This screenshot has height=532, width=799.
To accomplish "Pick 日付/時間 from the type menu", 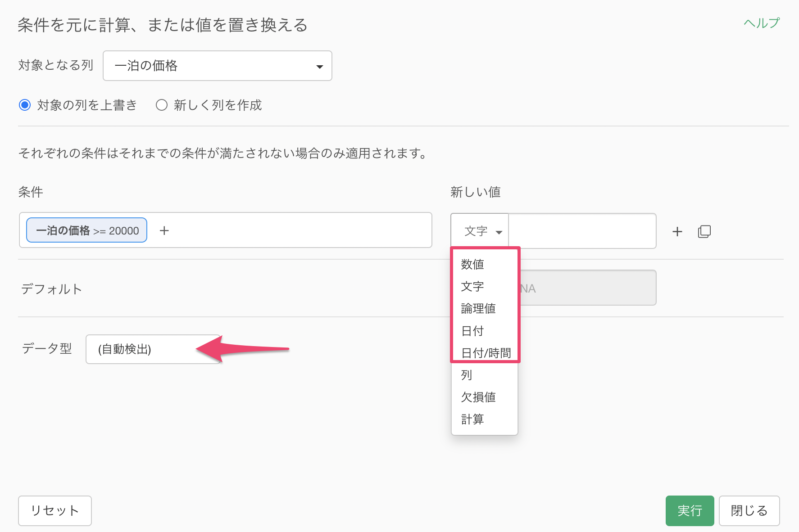I will [x=486, y=353].
